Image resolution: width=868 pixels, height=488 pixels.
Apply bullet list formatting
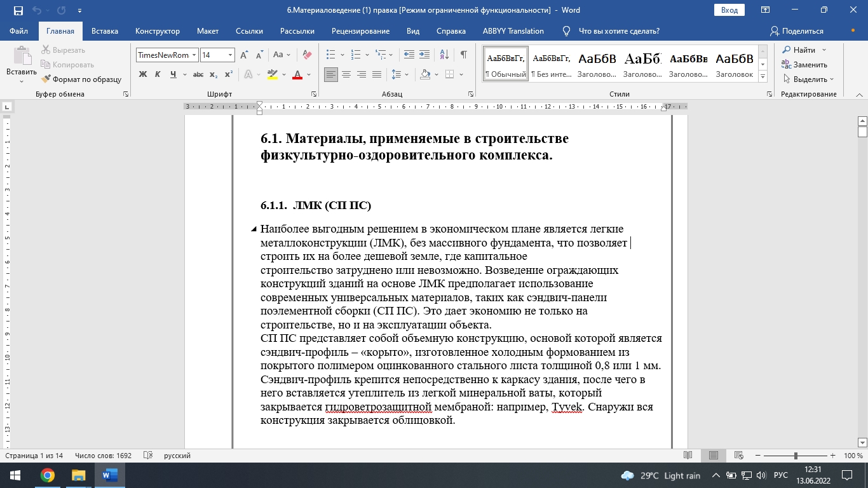[330, 55]
